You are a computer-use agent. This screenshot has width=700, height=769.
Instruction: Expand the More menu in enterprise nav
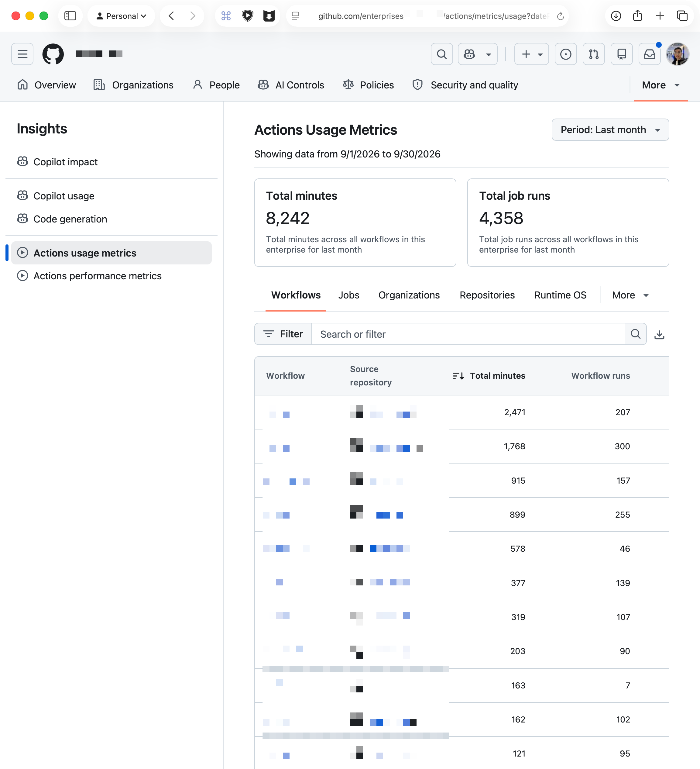(661, 85)
